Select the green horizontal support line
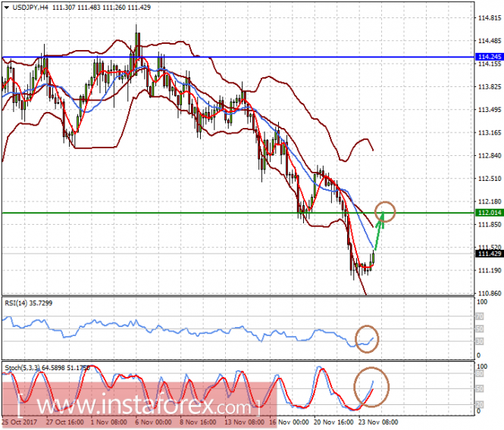 189,213
